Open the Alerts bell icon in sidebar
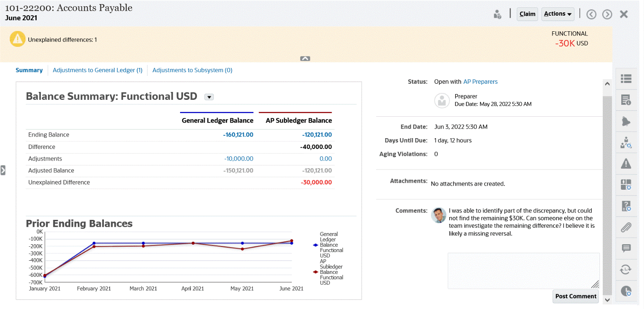The height and width of the screenshot is (309, 644). (x=626, y=121)
